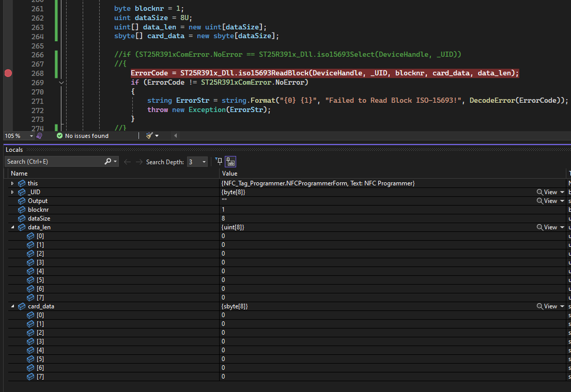Click DecodeError in line 271

click(x=492, y=101)
